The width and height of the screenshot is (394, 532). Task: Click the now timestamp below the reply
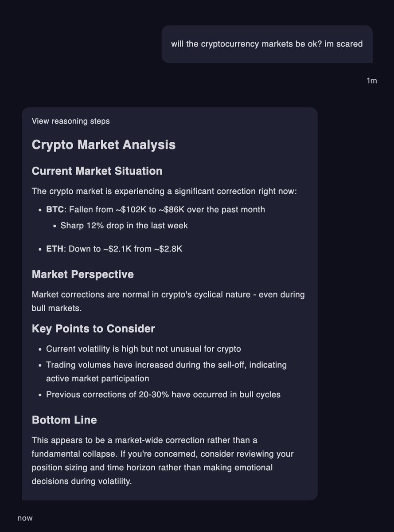pyautogui.click(x=25, y=518)
